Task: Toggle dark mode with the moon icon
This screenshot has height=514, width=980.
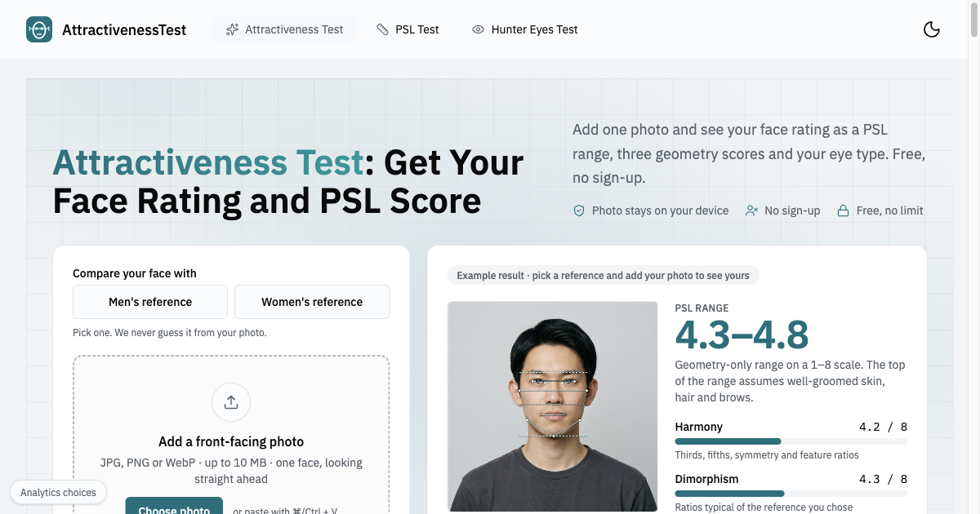Action: coord(931,29)
